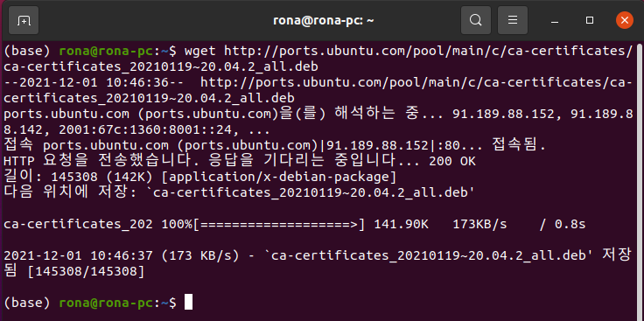Image resolution: width=644 pixels, height=321 pixels.
Task: Click the '[145308/145308]' saved byte count
Action: [86, 271]
